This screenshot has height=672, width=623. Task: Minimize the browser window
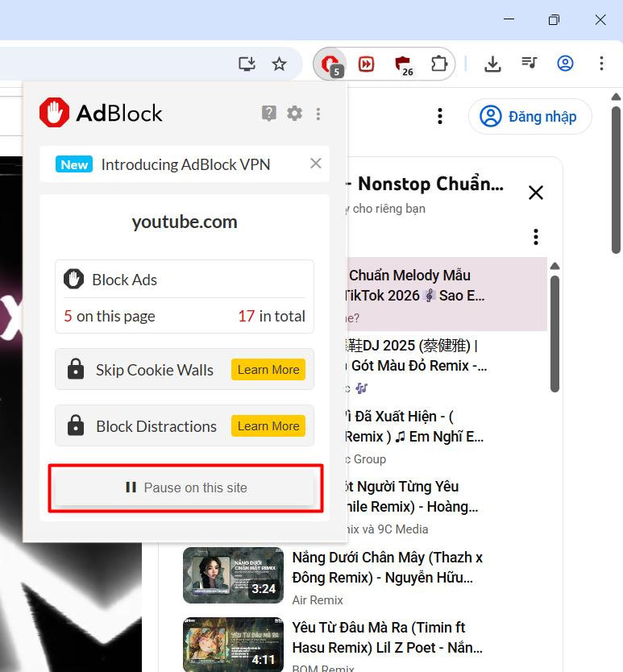(x=509, y=19)
